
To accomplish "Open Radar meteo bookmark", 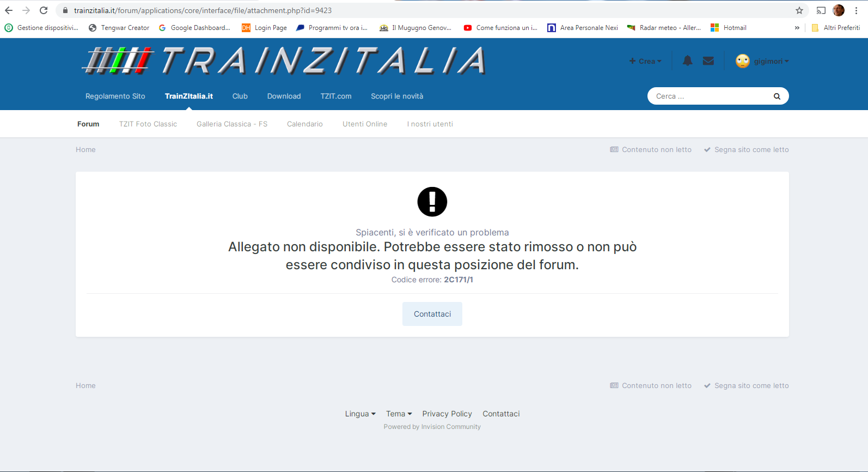I will (664, 28).
